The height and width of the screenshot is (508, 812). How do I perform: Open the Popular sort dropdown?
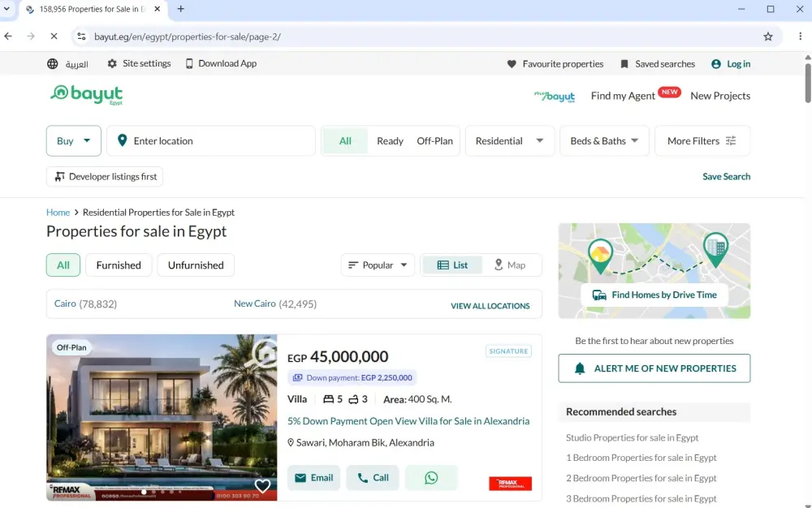pos(378,265)
